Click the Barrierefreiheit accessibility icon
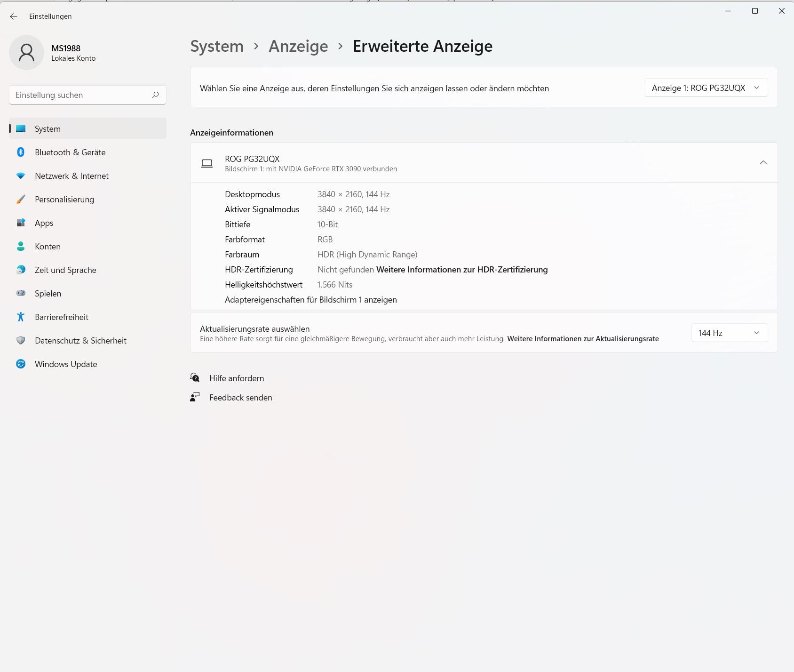The width and height of the screenshot is (794, 672). pyautogui.click(x=21, y=317)
